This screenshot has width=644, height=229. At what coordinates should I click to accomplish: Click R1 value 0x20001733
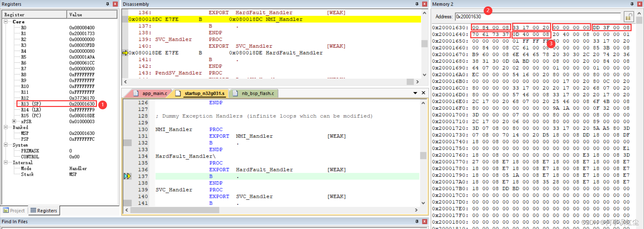coord(82,34)
